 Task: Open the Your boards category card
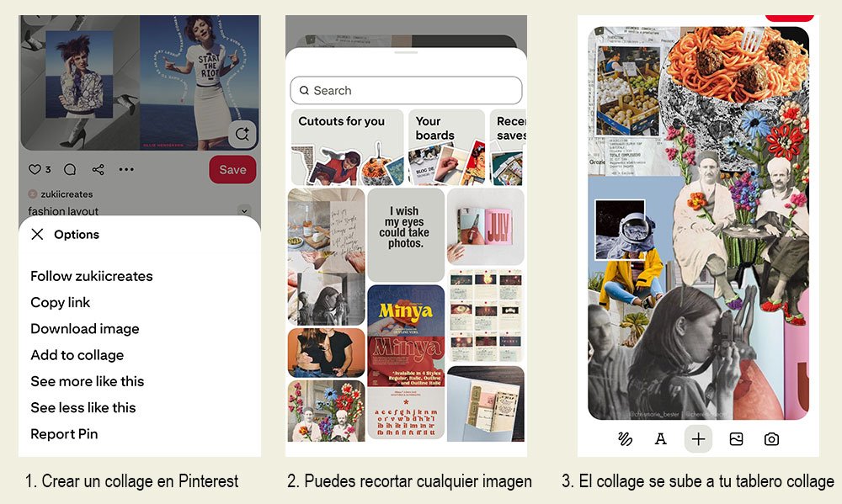coord(447,147)
